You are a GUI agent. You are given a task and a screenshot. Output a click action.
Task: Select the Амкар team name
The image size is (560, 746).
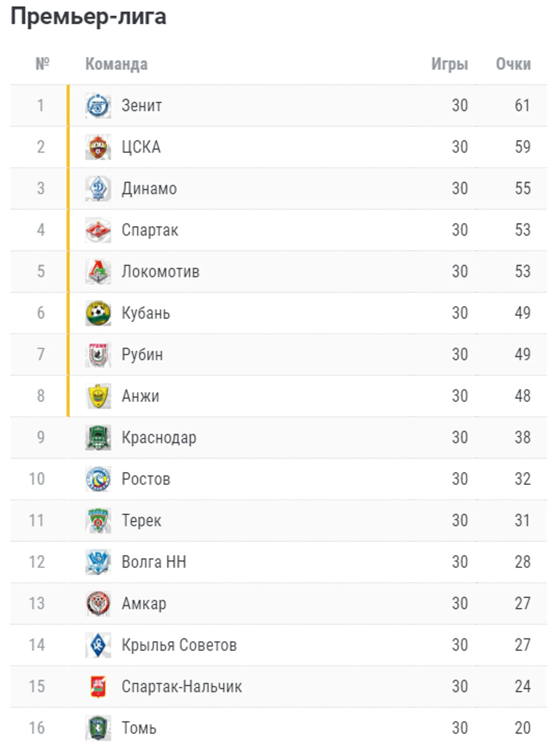tap(144, 603)
